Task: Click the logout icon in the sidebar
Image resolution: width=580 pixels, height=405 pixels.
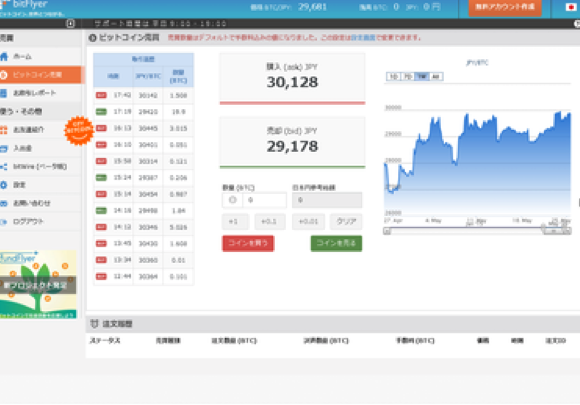Action: coord(4,222)
